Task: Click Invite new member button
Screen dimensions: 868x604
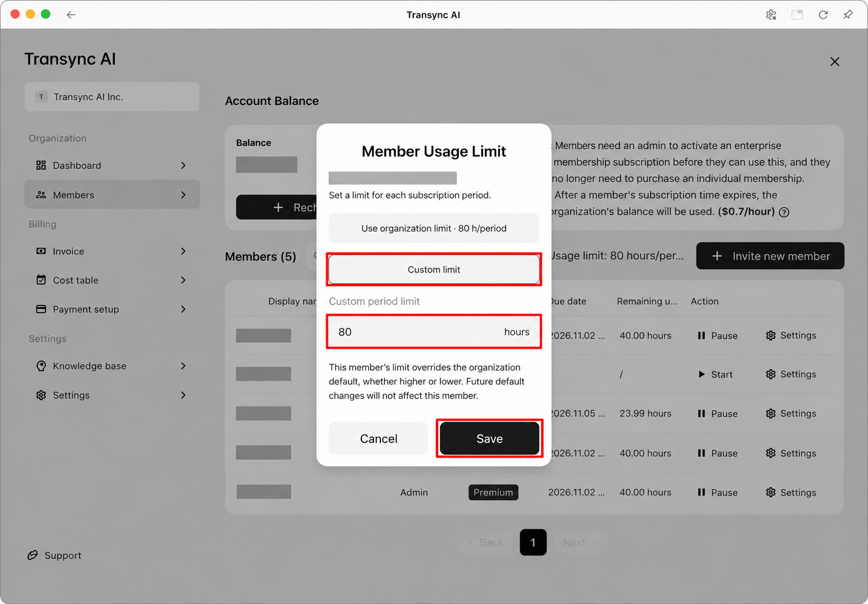Action: click(770, 256)
